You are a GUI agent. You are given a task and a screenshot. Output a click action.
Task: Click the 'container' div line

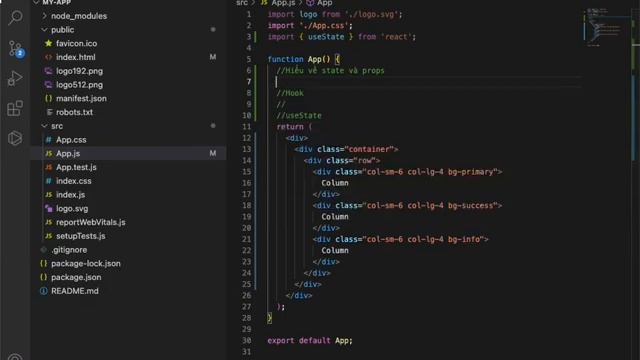pyautogui.click(x=346, y=149)
